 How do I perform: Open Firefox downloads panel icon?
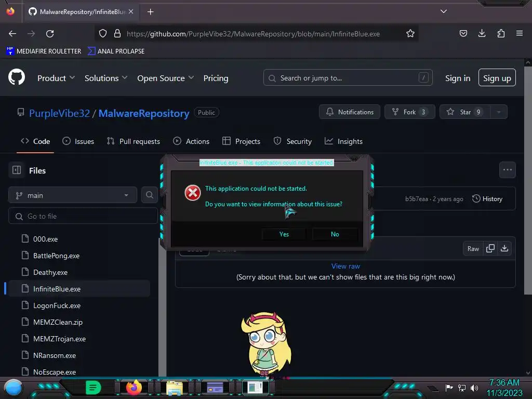(x=482, y=33)
